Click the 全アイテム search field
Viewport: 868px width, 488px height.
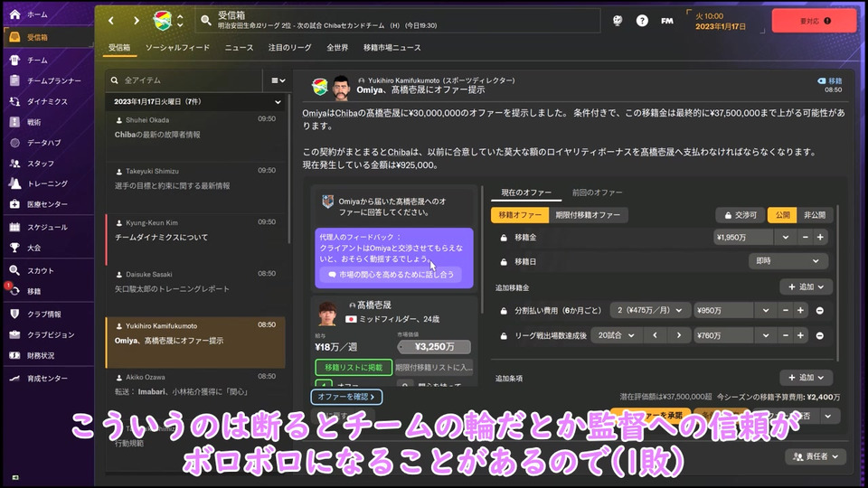coord(184,80)
